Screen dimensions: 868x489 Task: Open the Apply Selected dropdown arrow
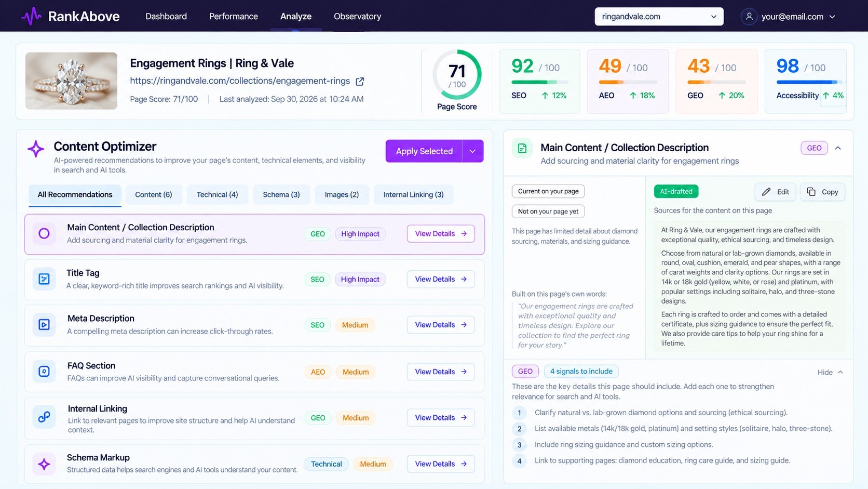(472, 151)
